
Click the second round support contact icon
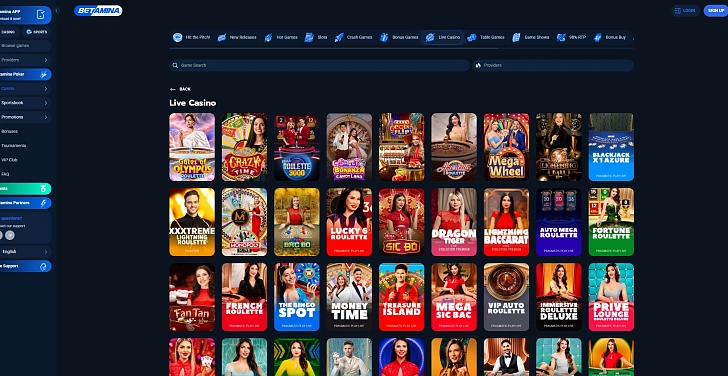(10, 235)
